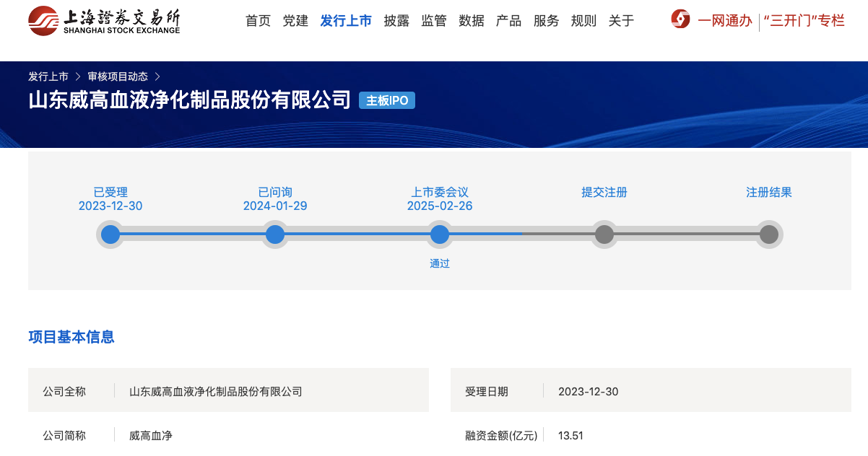The width and height of the screenshot is (868, 456).
Task: Click the 公司简称 field label
Action: pos(64,435)
